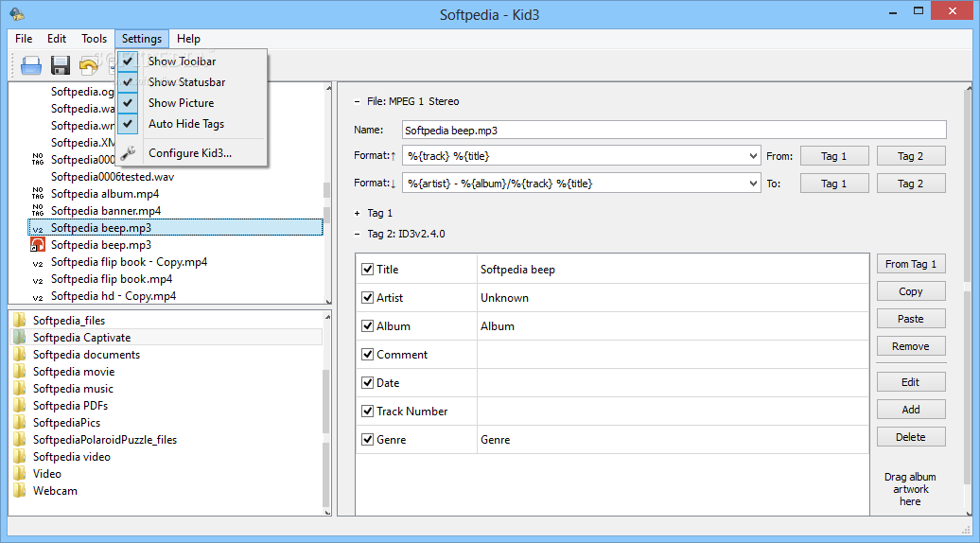Click the Revert arrow toolbar icon
980x543 pixels.
[89, 65]
